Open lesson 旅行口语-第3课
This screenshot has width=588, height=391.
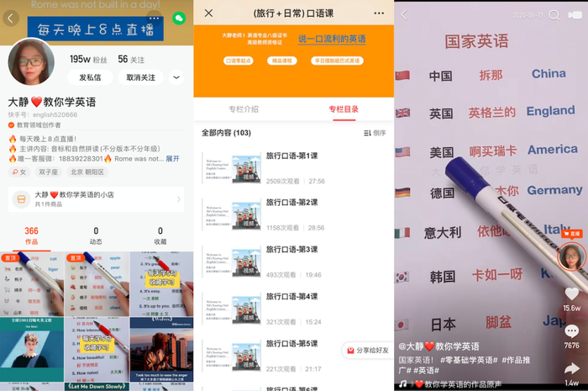tap(294, 262)
